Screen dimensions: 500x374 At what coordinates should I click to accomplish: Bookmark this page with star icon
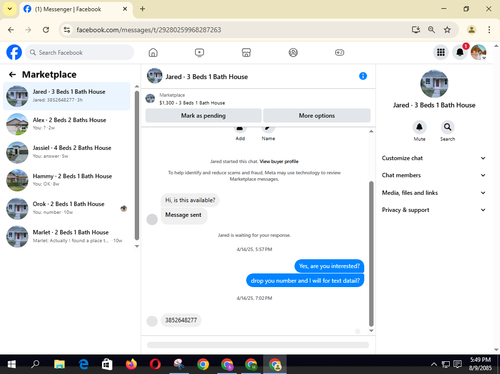tap(447, 30)
